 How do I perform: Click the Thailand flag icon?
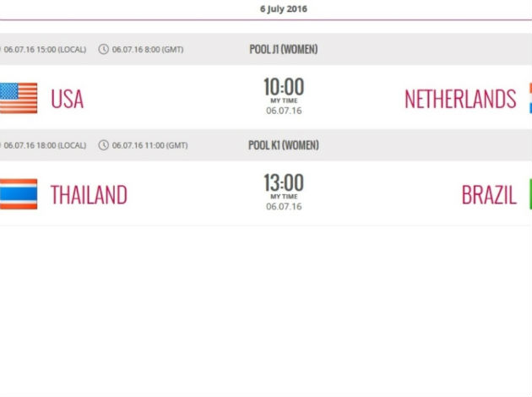(x=19, y=194)
